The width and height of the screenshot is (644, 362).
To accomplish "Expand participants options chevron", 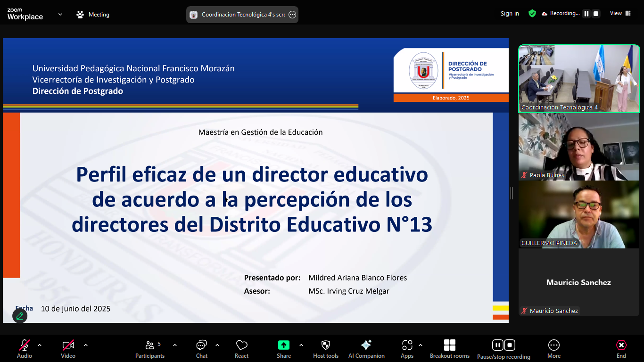I will [x=175, y=345].
